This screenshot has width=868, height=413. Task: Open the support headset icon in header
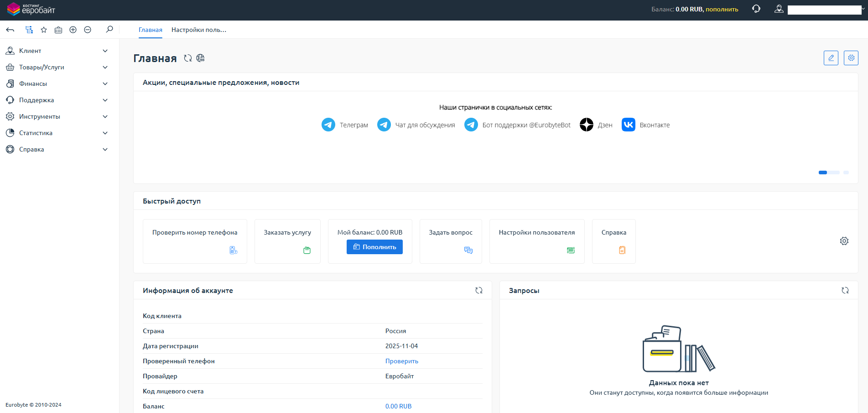pyautogui.click(x=756, y=9)
